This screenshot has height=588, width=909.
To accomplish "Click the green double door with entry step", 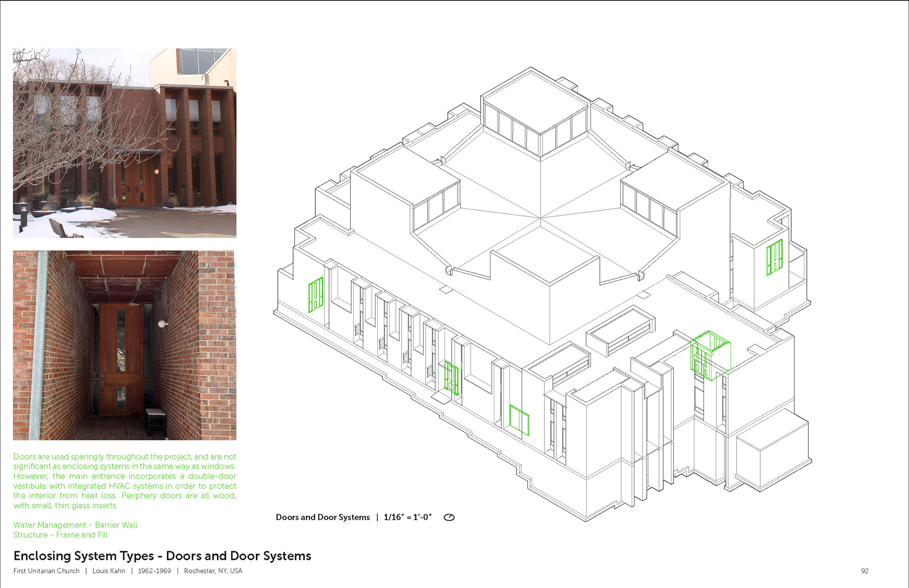I will 451,378.
